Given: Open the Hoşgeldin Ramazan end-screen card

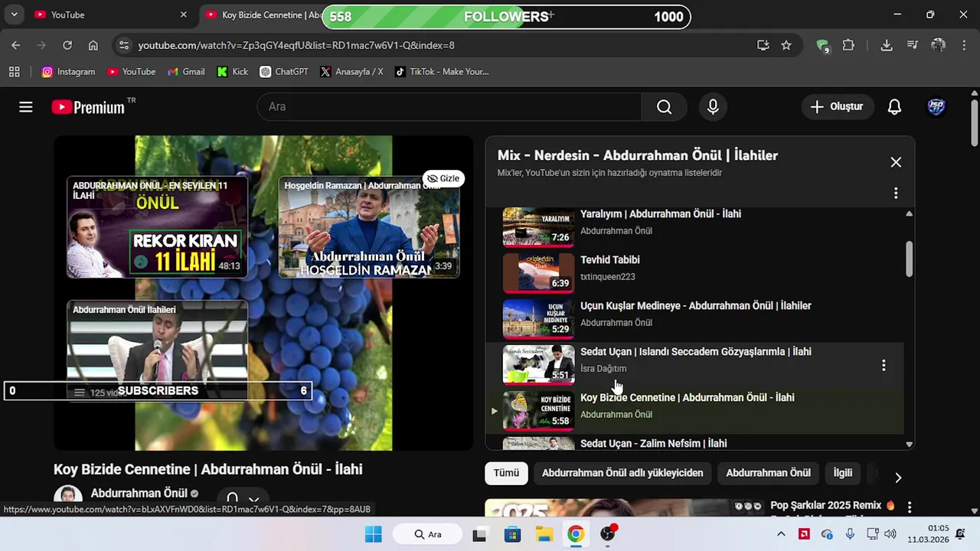Looking at the screenshot, I should pos(369,227).
